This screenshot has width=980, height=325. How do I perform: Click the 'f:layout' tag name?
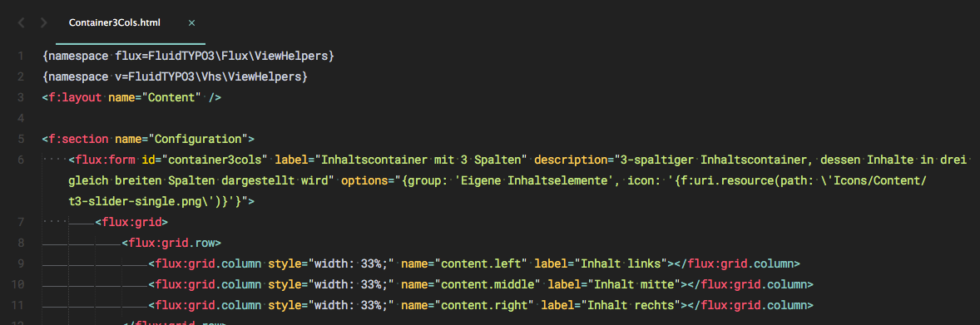pyautogui.click(x=75, y=97)
